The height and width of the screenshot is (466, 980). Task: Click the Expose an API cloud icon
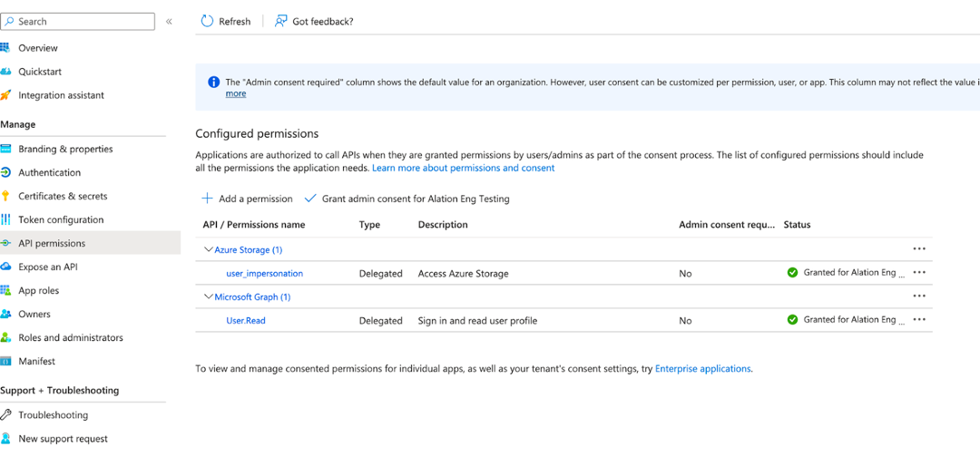tap(5, 267)
